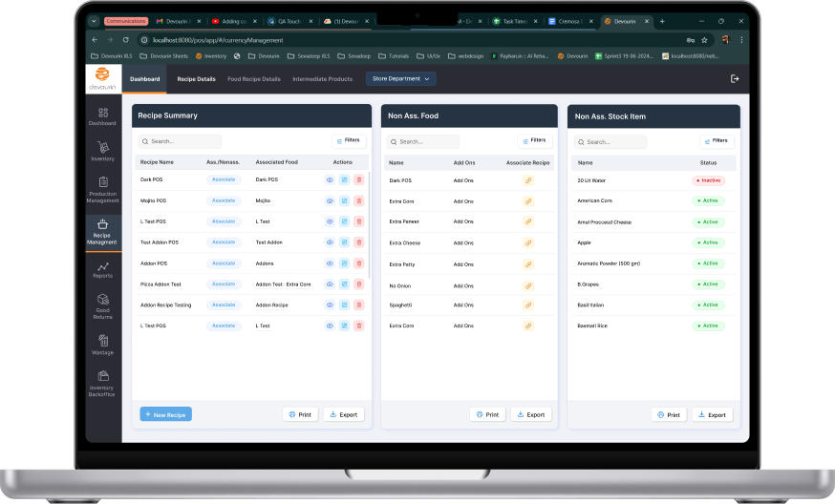Open Inventory Backoffice in the sidebar
835x504 pixels.
click(x=103, y=384)
